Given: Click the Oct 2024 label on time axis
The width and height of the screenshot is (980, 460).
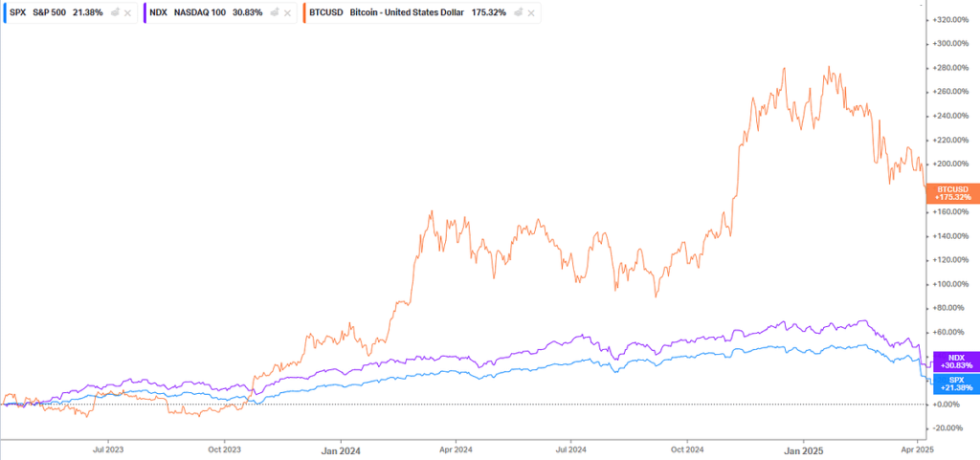Looking at the screenshot, I should tap(687, 448).
